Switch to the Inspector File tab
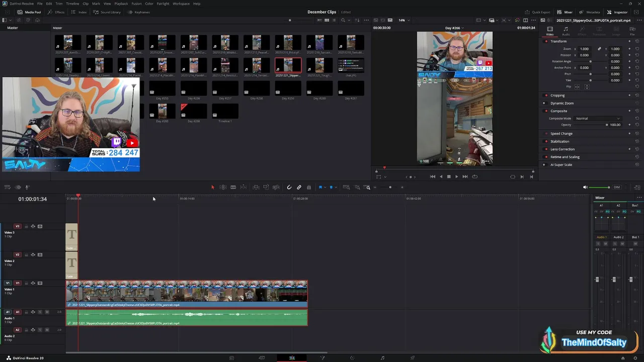 click(x=632, y=31)
